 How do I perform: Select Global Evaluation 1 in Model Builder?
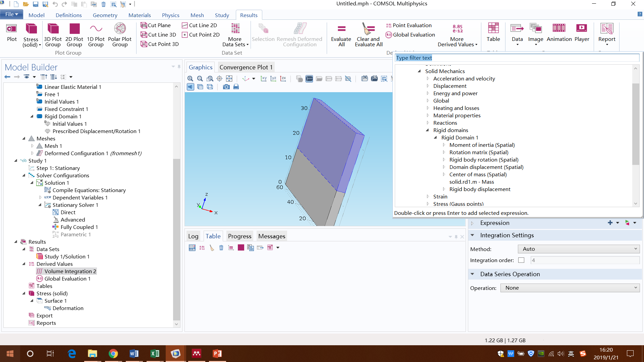(67, 279)
